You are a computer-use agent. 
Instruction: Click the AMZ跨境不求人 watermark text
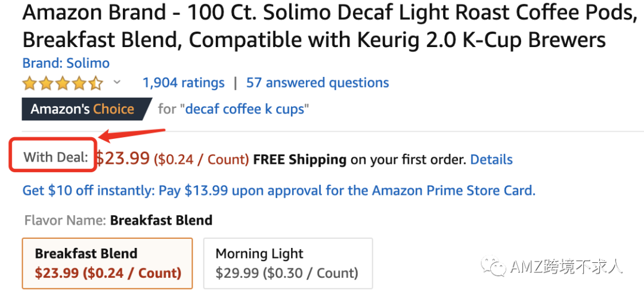coord(566,267)
